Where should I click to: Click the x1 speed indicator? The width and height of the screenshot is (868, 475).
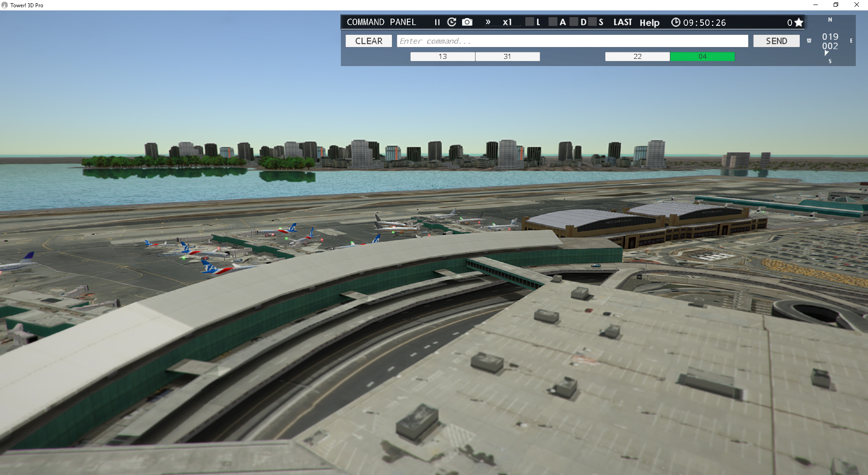507,22
